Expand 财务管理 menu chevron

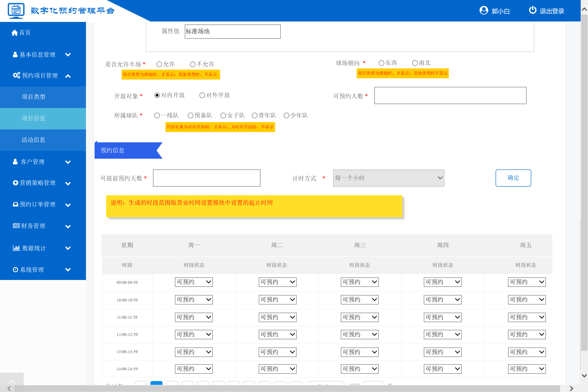pos(68,226)
